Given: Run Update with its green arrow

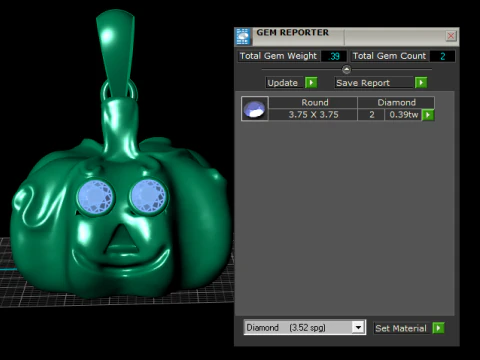Looking at the screenshot, I should point(311,82).
